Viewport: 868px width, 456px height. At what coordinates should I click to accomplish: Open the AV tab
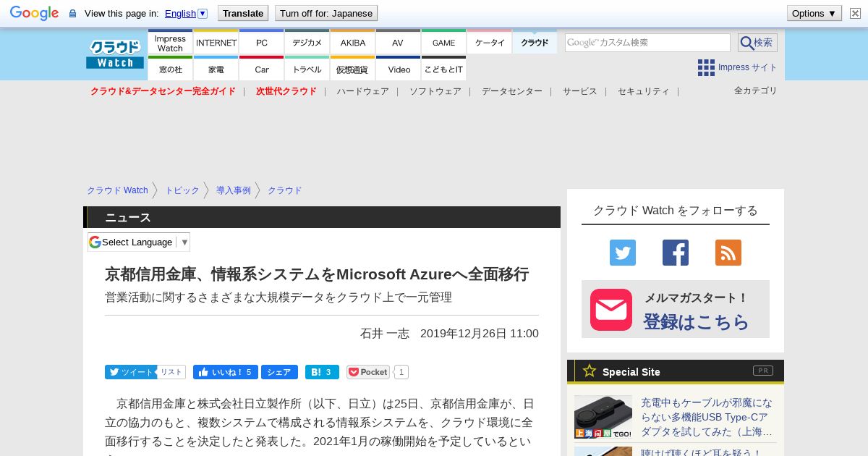pos(399,43)
